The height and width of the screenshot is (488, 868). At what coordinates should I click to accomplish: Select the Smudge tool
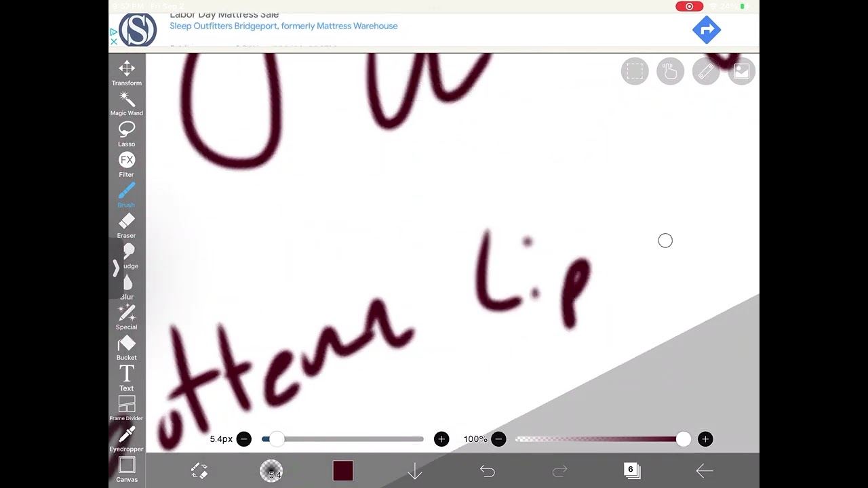click(x=129, y=256)
